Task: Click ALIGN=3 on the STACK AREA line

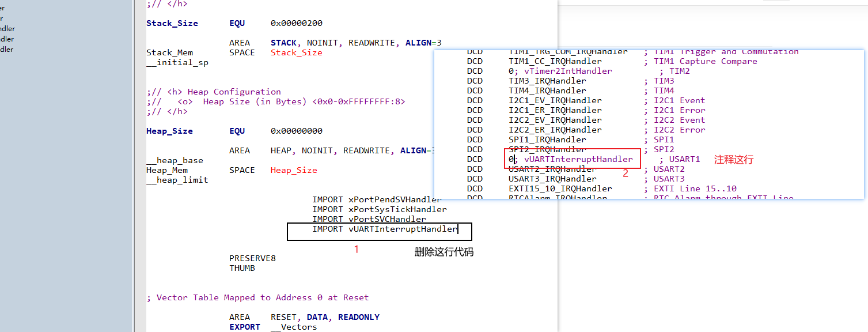Action: pyautogui.click(x=423, y=43)
